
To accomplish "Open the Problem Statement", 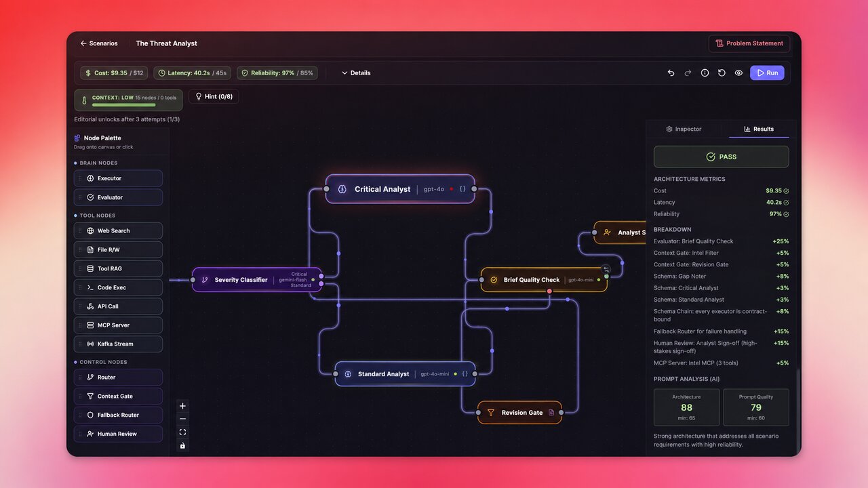I will 749,43.
